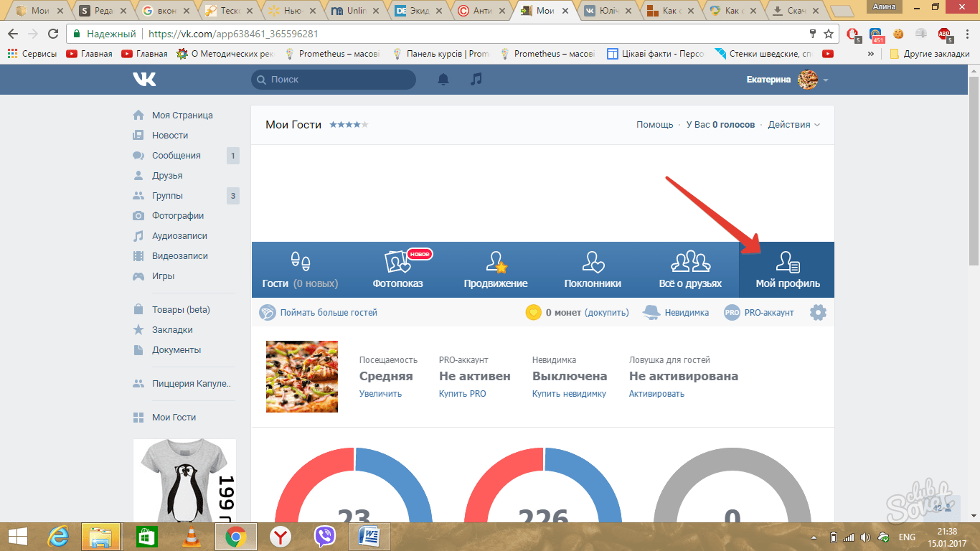Image resolution: width=980 pixels, height=551 pixels.
Task: Open the Мои Гости app from sidebar
Action: pos(174,417)
